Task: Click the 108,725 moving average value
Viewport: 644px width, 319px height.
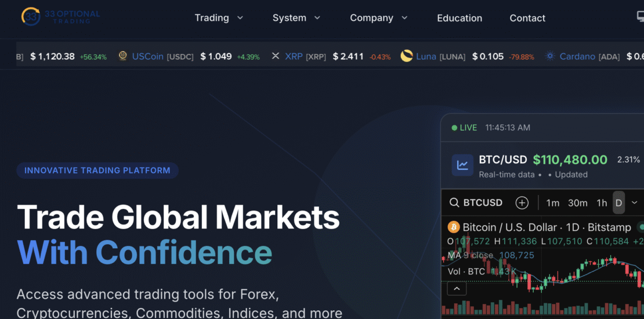Action: click(517, 255)
